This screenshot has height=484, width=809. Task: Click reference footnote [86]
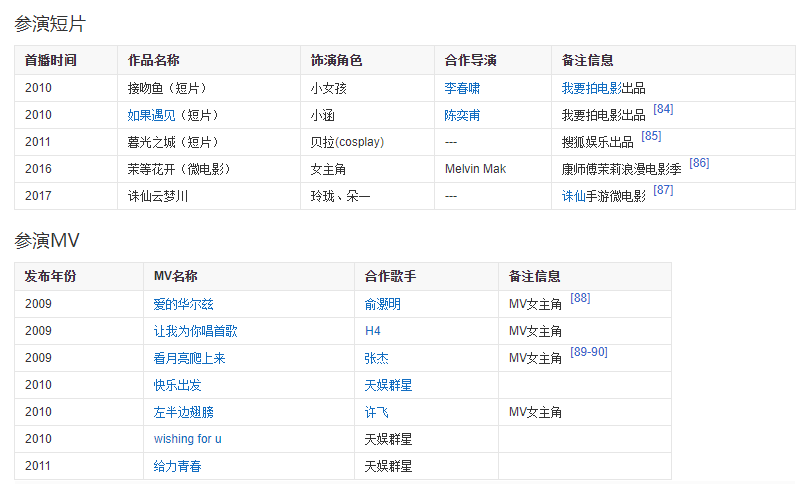point(699,163)
